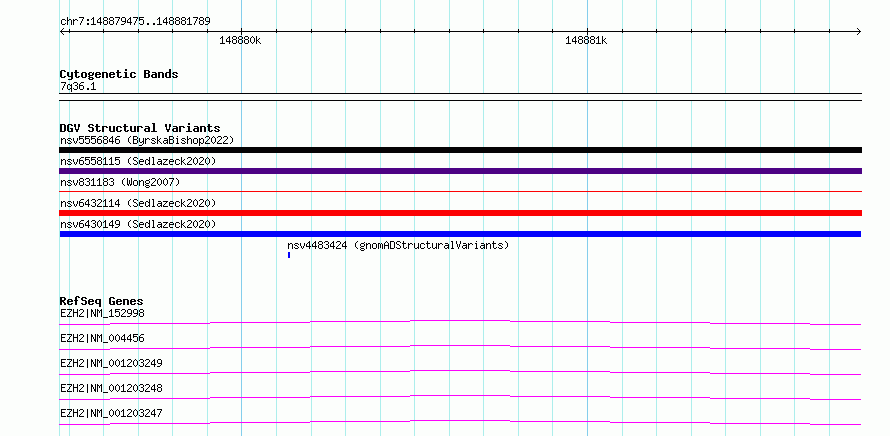Select the thick red nsv6432114 variant bar
The image size is (890, 436).
coord(460,213)
